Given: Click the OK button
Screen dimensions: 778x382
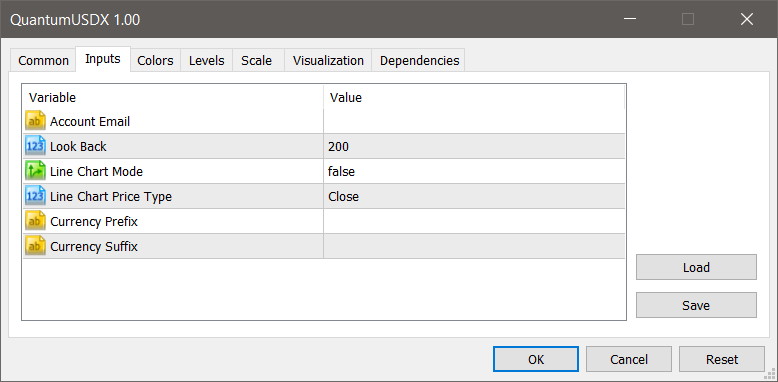Looking at the screenshot, I should (x=536, y=359).
